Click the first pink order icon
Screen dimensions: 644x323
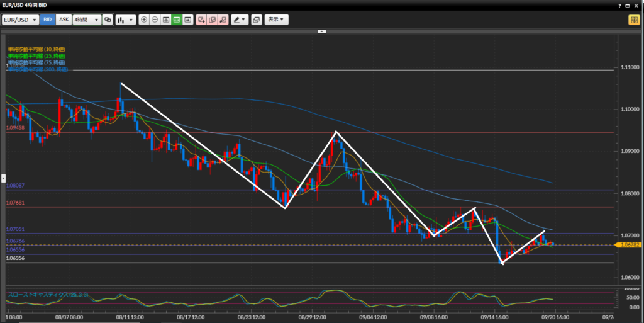coord(201,20)
